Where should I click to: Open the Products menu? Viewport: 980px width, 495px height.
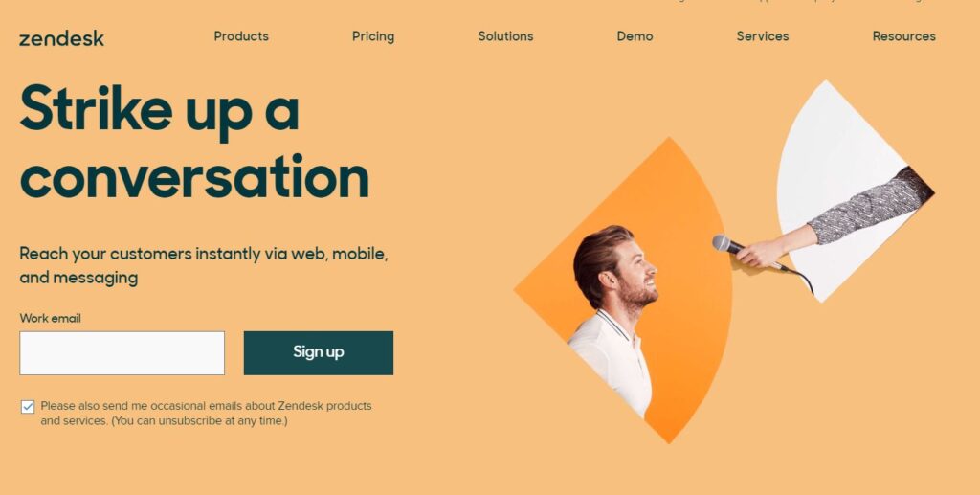pos(241,36)
